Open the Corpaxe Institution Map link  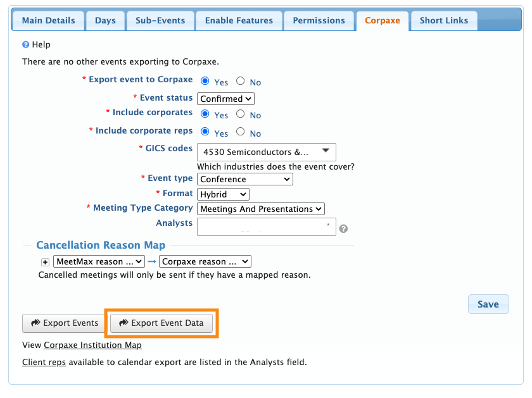92,345
